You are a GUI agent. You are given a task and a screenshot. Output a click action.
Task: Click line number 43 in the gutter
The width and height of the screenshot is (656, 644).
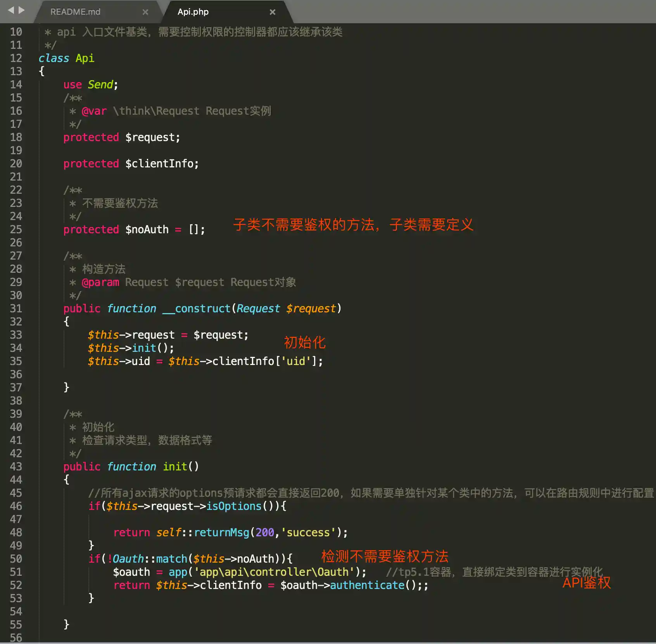pos(16,467)
